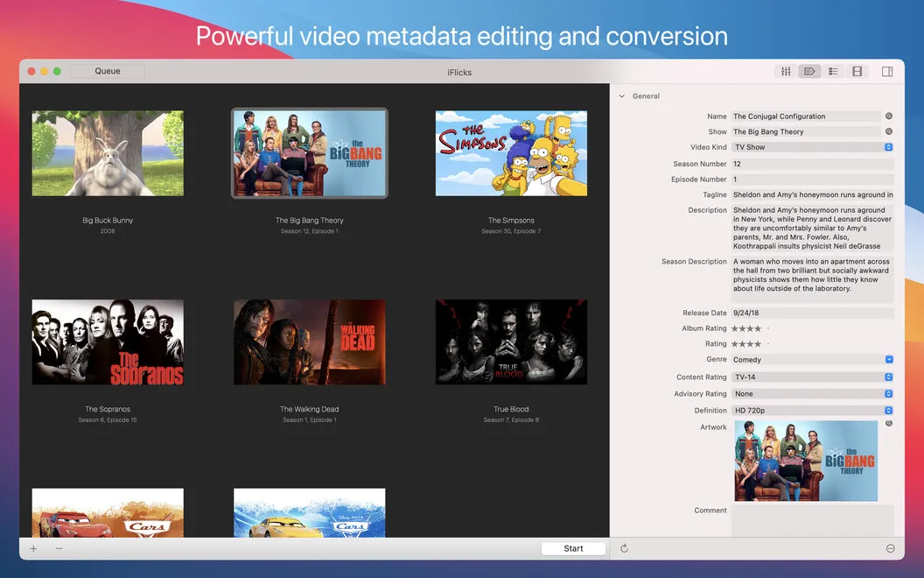Click the Start button
Screen dimensions: 924x578
tap(573, 548)
